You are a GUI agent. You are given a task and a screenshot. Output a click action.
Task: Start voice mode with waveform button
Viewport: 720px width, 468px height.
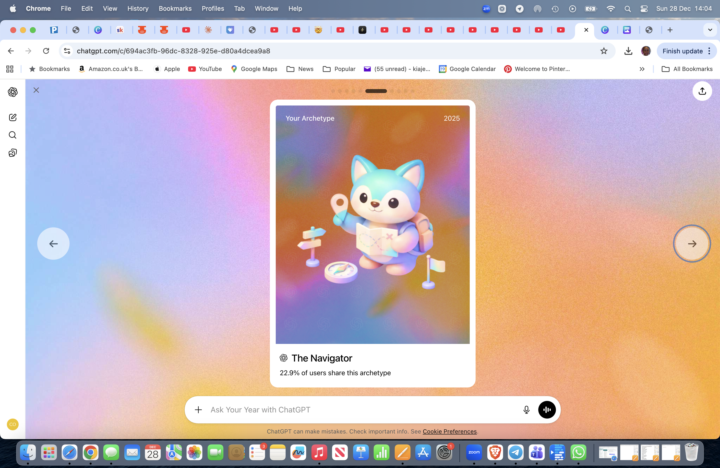pyautogui.click(x=547, y=410)
